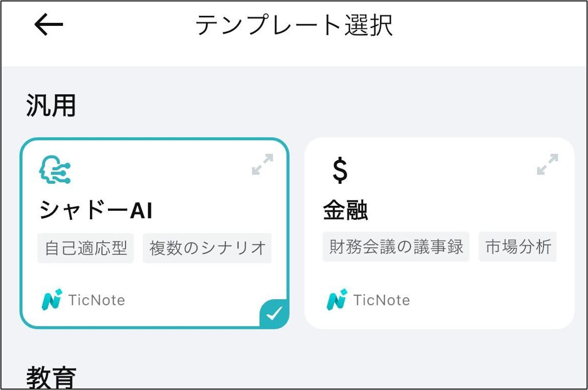Click the テンプレート選択 title bar
The height and width of the screenshot is (390, 588).
click(294, 24)
